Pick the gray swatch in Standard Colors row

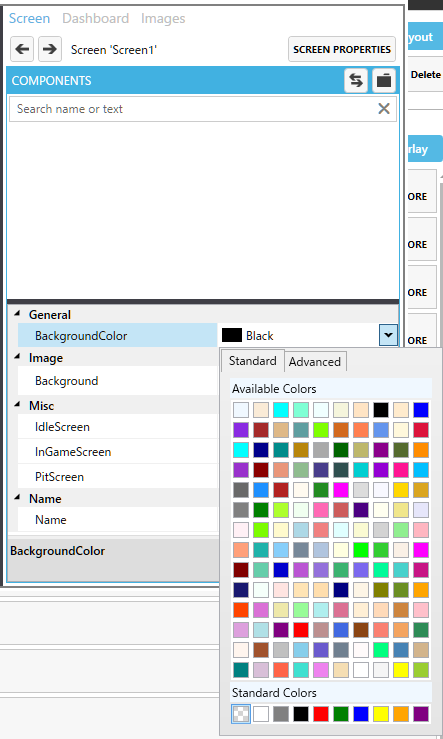(281, 714)
